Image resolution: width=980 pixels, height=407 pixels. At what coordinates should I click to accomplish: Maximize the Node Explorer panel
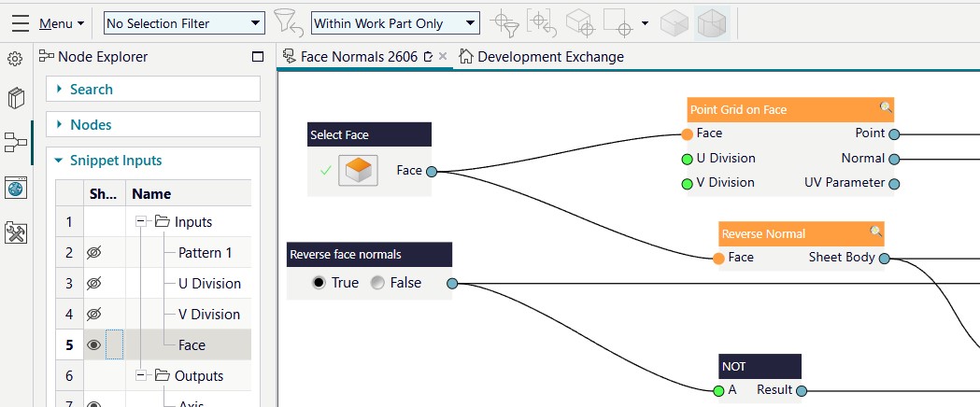(x=258, y=57)
